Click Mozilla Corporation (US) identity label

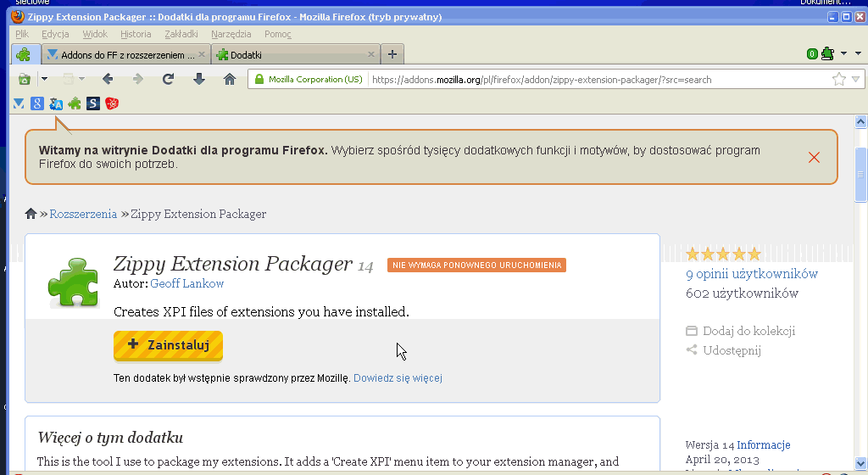pos(315,79)
